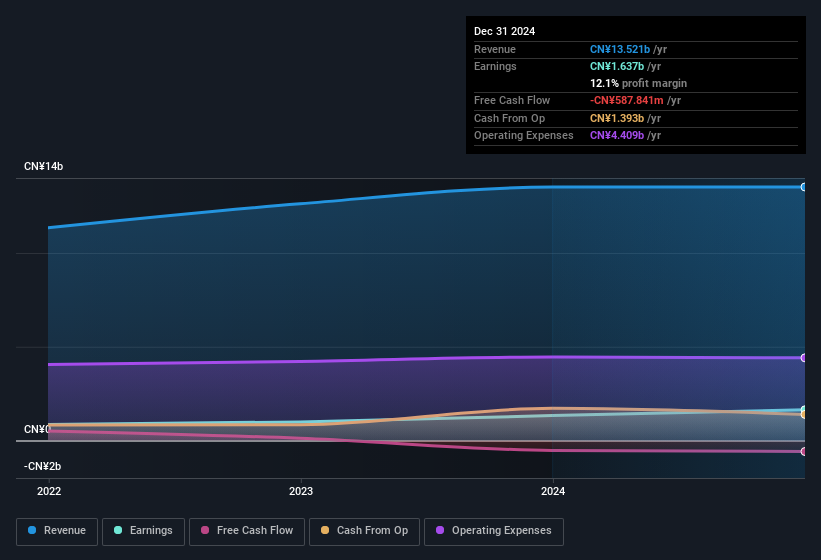Click the Dec 31 2024 tooltip date
This screenshot has height=560, width=821.
point(504,31)
